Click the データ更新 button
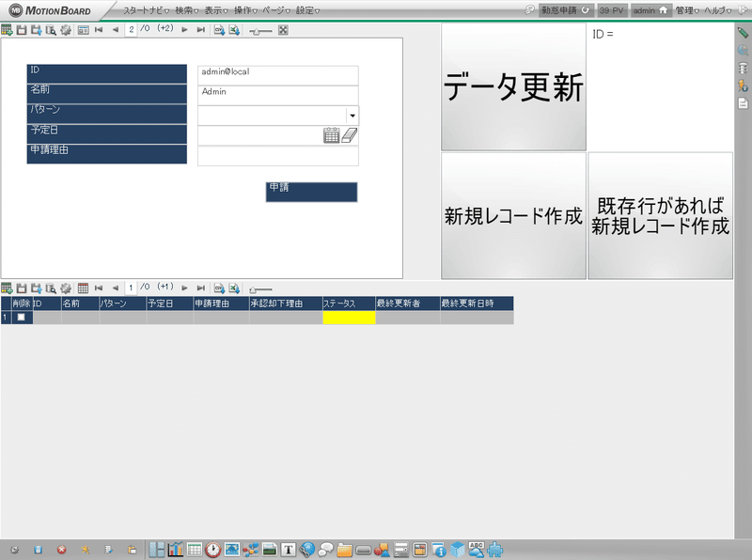This screenshot has width=752, height=560. click(512, 87)
